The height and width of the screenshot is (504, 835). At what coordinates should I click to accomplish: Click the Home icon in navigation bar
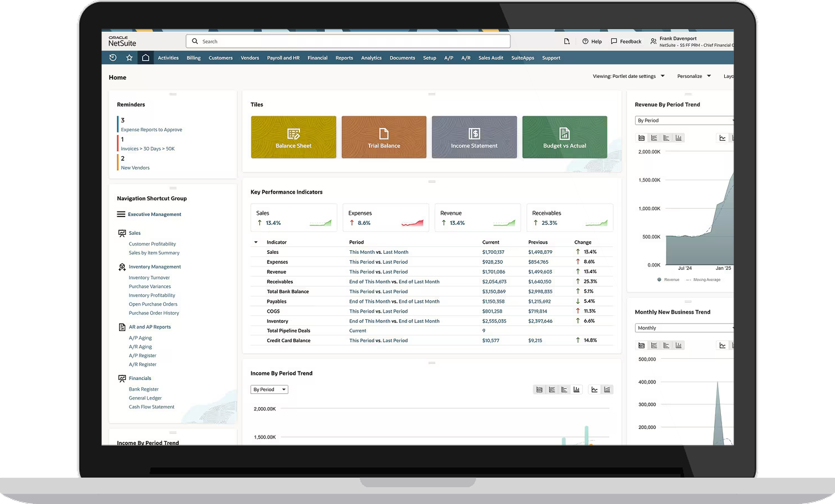click(x=145, y=58)
